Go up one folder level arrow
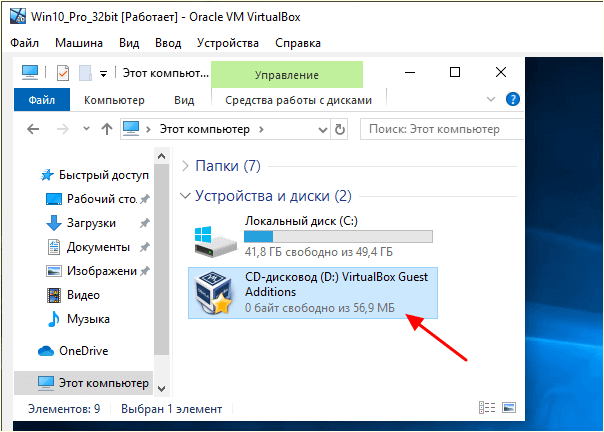The image size is (604, 432). pos(107,129)
